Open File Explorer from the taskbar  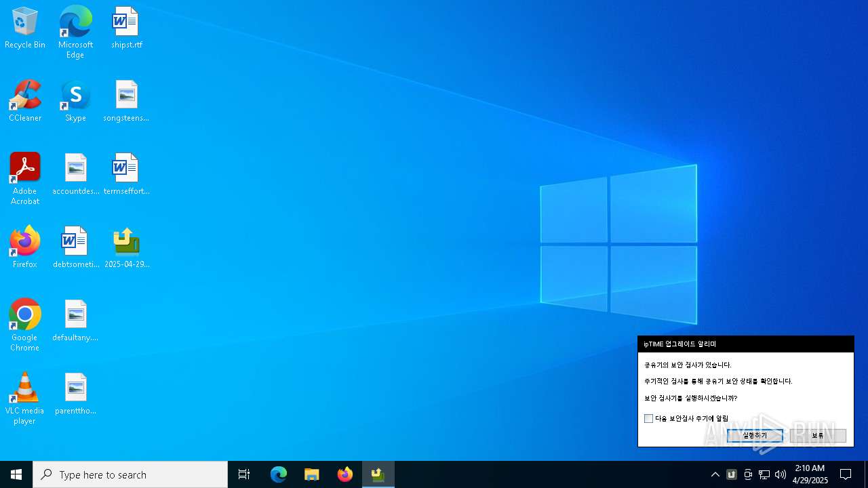pos(312,474)
